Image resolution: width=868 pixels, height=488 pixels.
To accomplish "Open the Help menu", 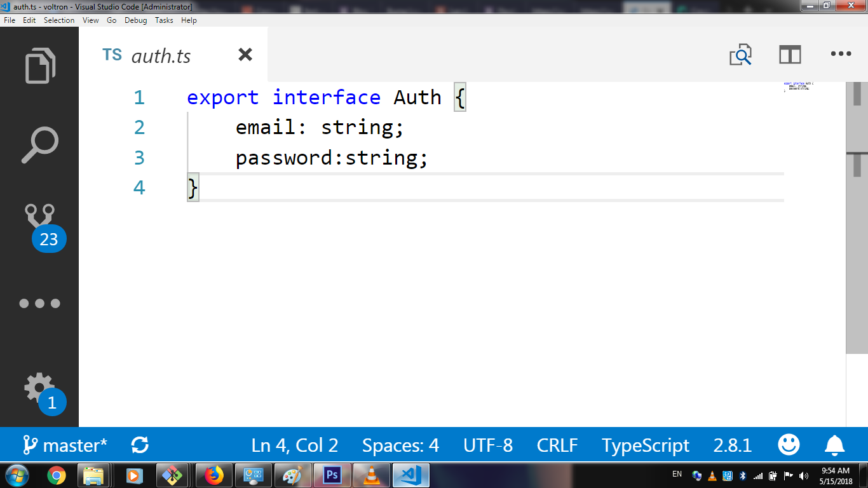I will click(x=189, y=20).
